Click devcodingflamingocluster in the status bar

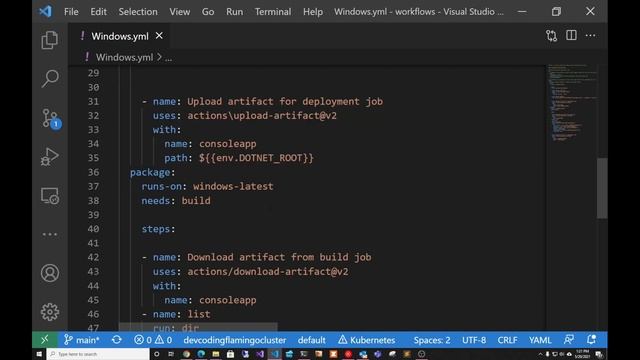[235, 340]
